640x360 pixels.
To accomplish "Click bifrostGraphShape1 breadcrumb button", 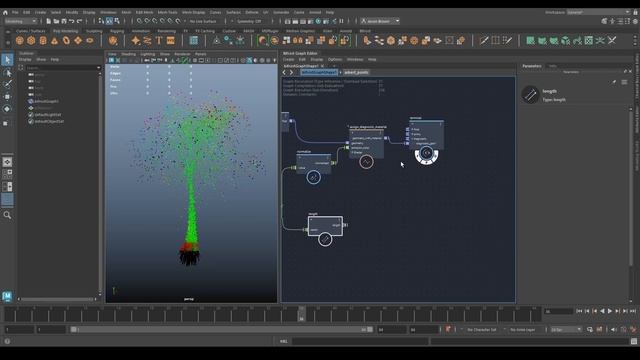I will (x=319, y=72).
